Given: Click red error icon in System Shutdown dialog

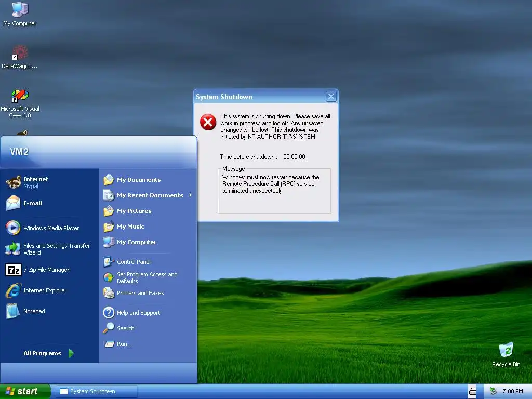Looking at the screenshot, I should pyautogui.click(x=208, y=122).
